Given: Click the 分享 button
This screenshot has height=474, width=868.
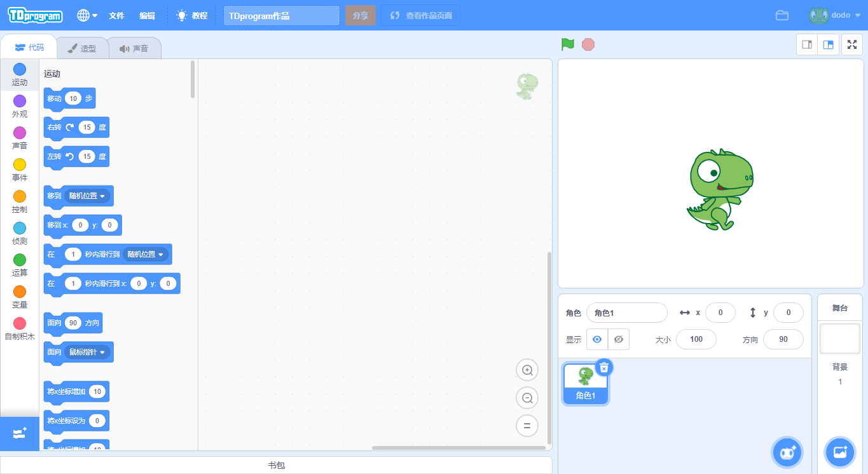Looking at the screenshot, I should click(x=361, y=15).
